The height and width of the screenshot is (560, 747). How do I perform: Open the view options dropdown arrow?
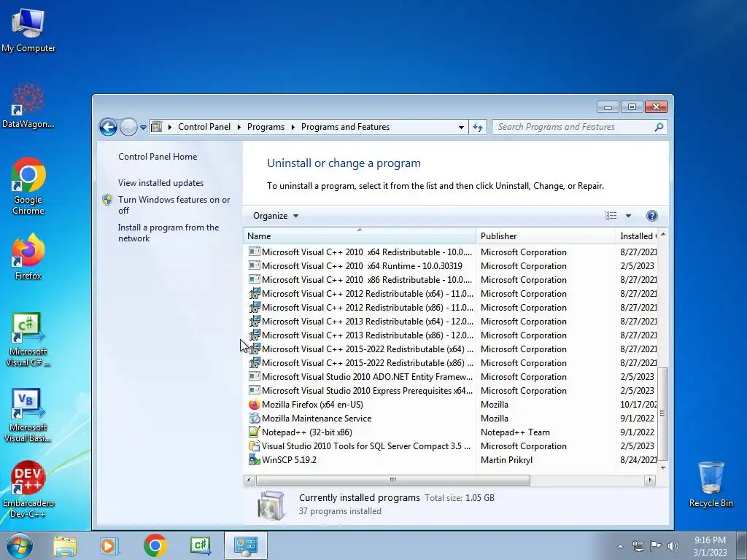[628, 216]
